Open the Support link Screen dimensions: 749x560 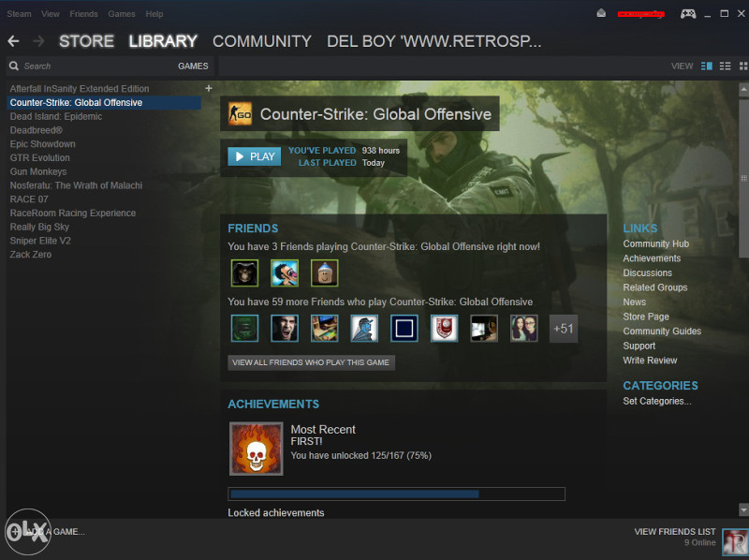pos(639,346)
